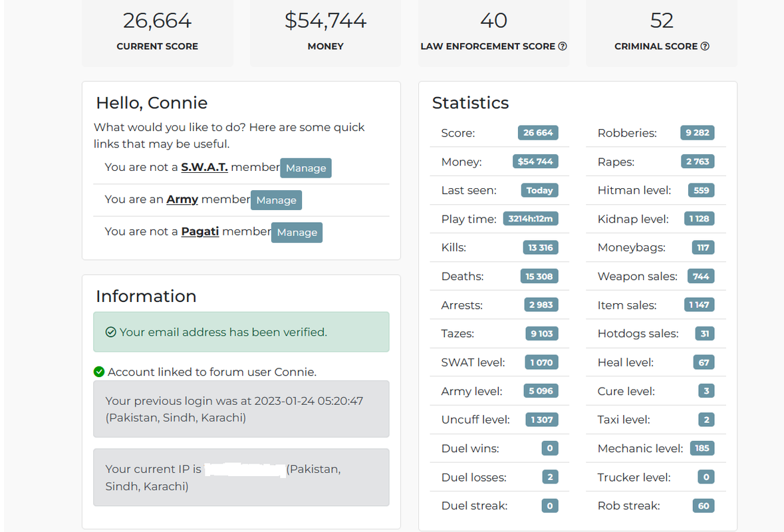Click the Duel streak badge
The image size is (784, 532).
[x=550, y=505]
